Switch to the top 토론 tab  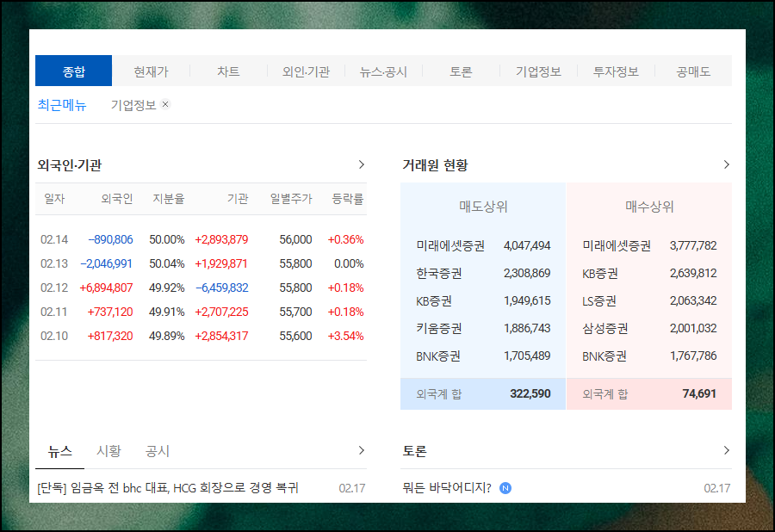[x=461, y=71]
